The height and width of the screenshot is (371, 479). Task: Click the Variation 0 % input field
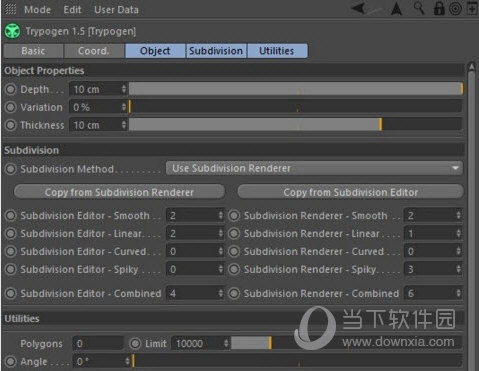tap(98, 107)
